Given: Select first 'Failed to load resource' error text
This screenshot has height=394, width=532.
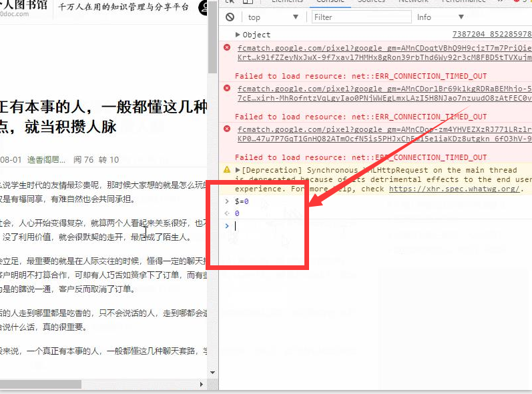Looking at the screenshot, I should click(x=360, y=76).
